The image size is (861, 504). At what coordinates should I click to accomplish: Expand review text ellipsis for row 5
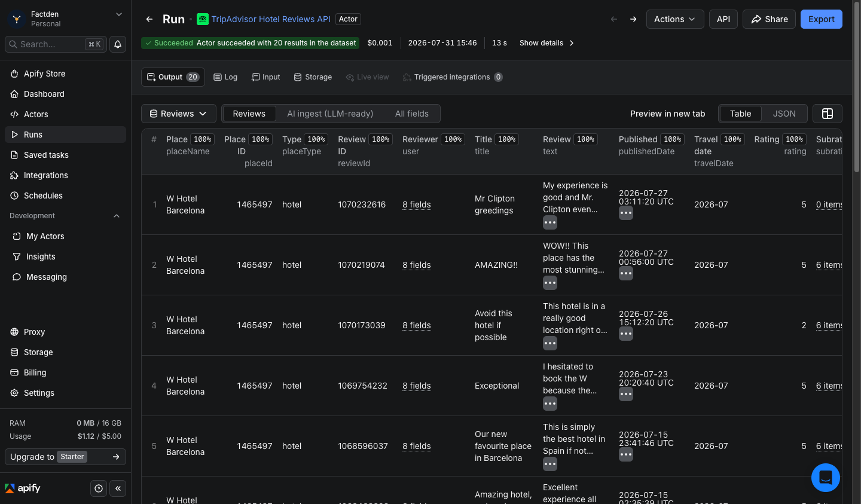[x=550, y=464]
